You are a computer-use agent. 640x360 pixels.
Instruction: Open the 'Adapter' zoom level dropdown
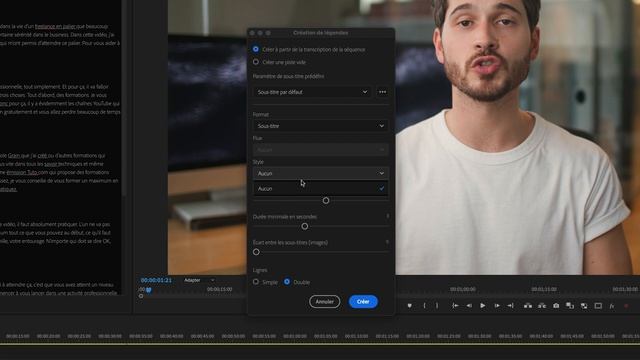click(x=199, y=280)
